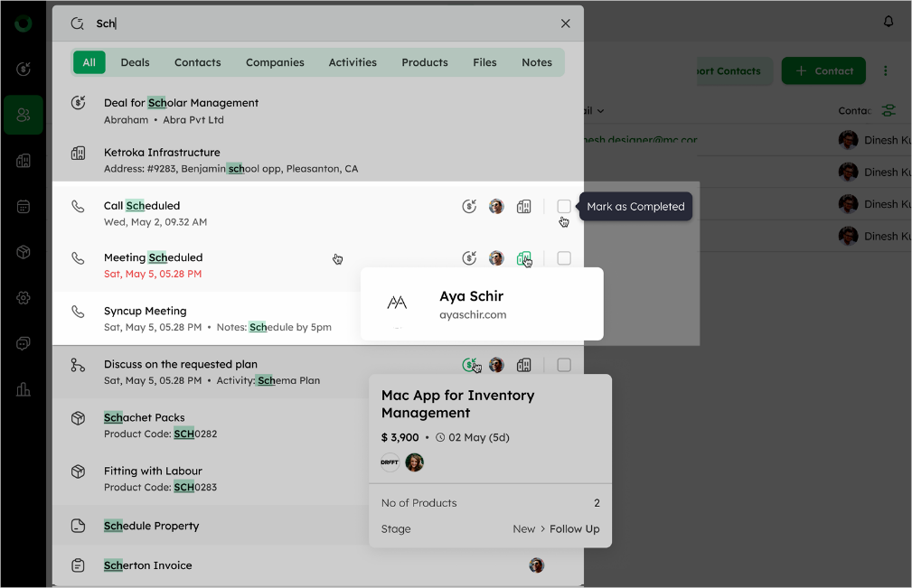
Task: Open the Schedule Property file result
Action: click(152, 526)
